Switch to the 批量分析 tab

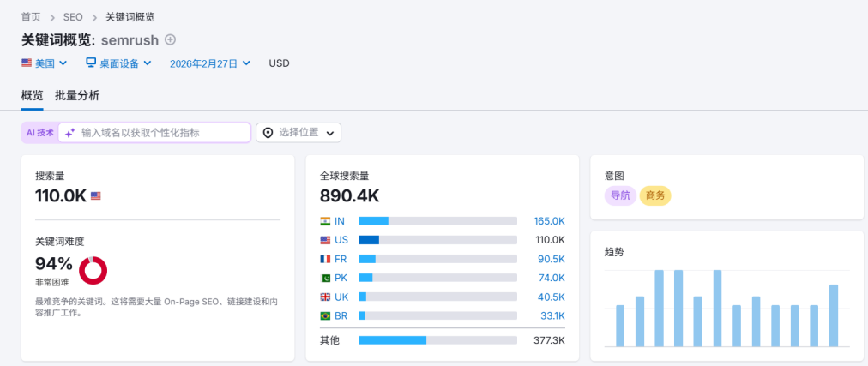(x=77, y=96)
